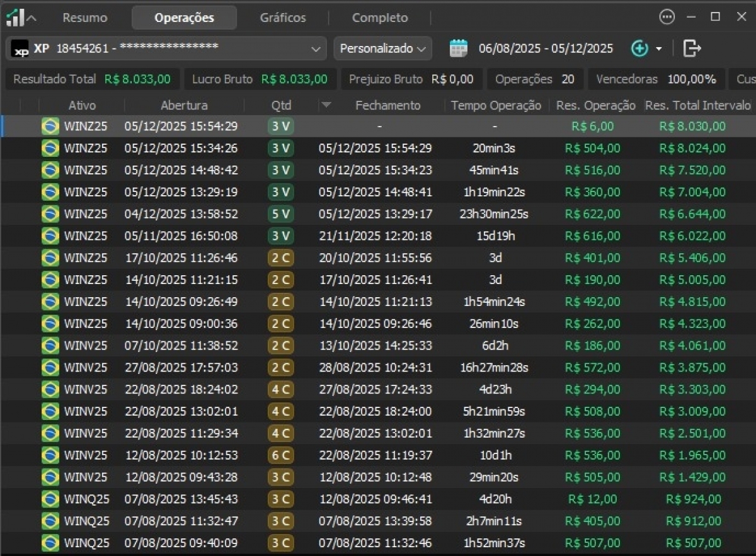Click the 3 V quantity badge on the top row
Image resolution: width=756 pixels, height=556 pixels.
280,126
